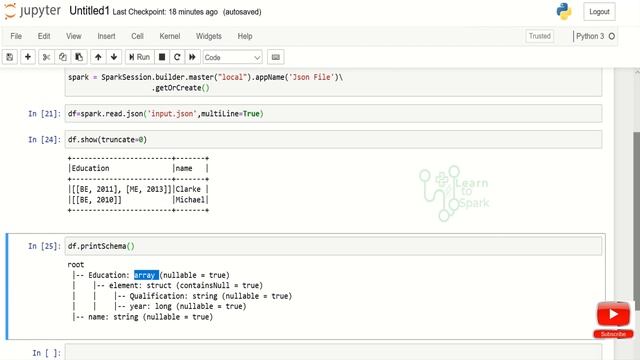Click the highlighted 'array' word in schema
Viewport: 640px width, 360px height.
point(146,275)
